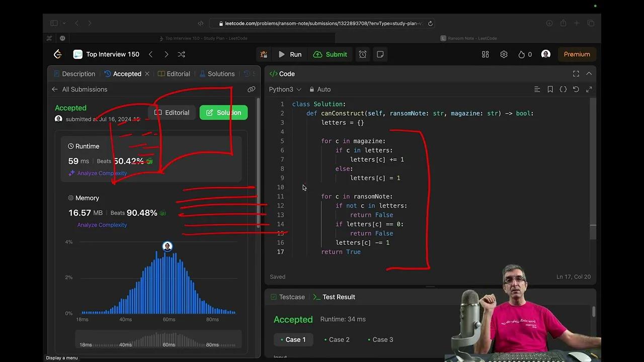Open the notes icon beside the timer

point(380,54)
